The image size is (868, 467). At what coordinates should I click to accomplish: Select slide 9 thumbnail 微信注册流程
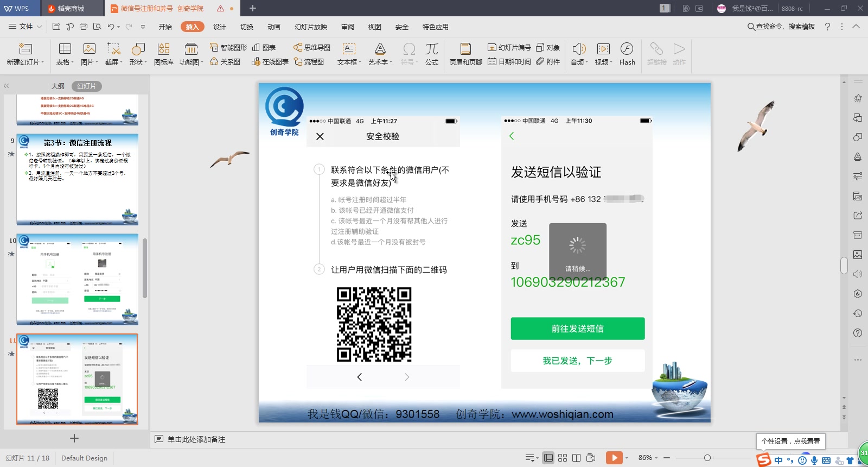click(77, 179)
